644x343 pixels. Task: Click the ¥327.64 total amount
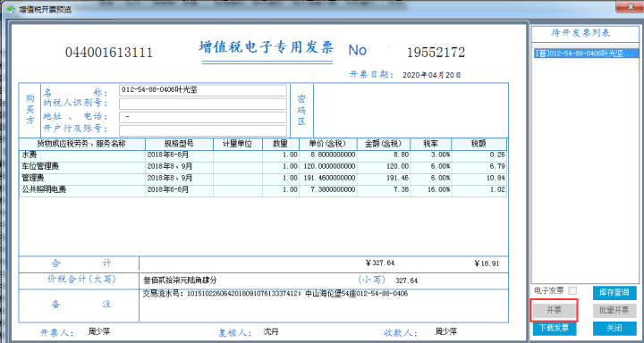click(379, 263)
